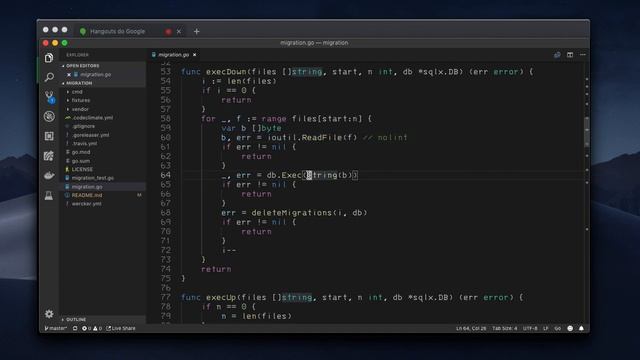Change the LF end-of-line sequence
The height and width of the screenshot is (360, 640).
click(x=546, y=328)
